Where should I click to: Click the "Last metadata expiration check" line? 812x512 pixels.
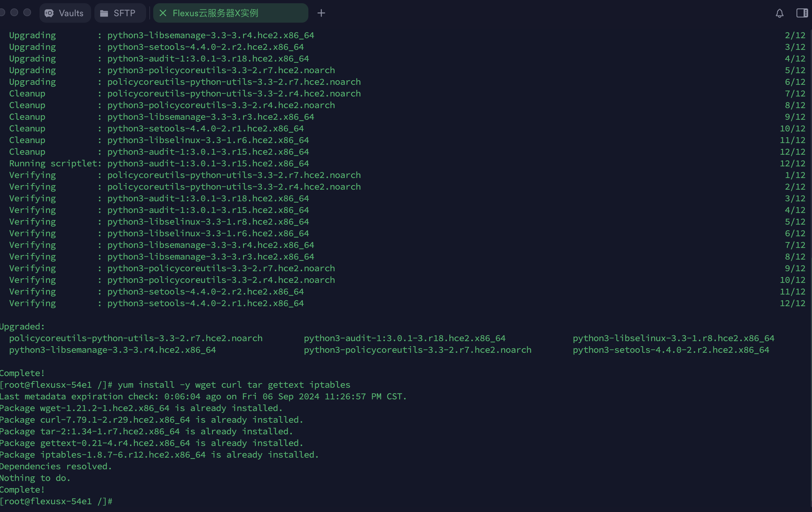click(203, 396)
